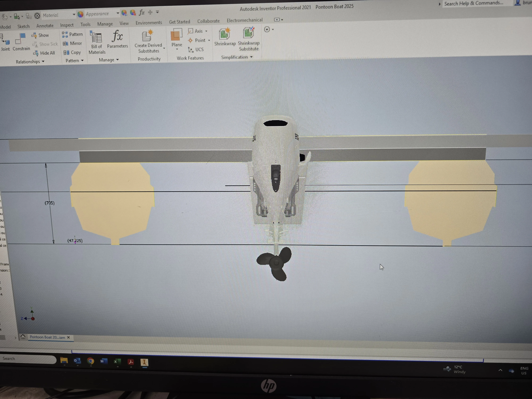The height and width of the screenshot is (399, 532).
Task: Close the Pontoon Boat document tab
Action: 68,337
